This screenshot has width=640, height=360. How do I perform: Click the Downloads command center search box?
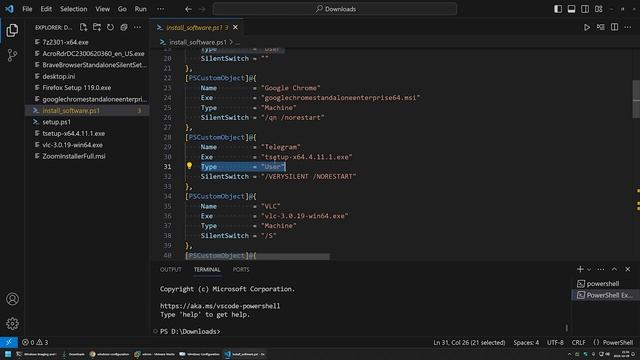(335, 9)
